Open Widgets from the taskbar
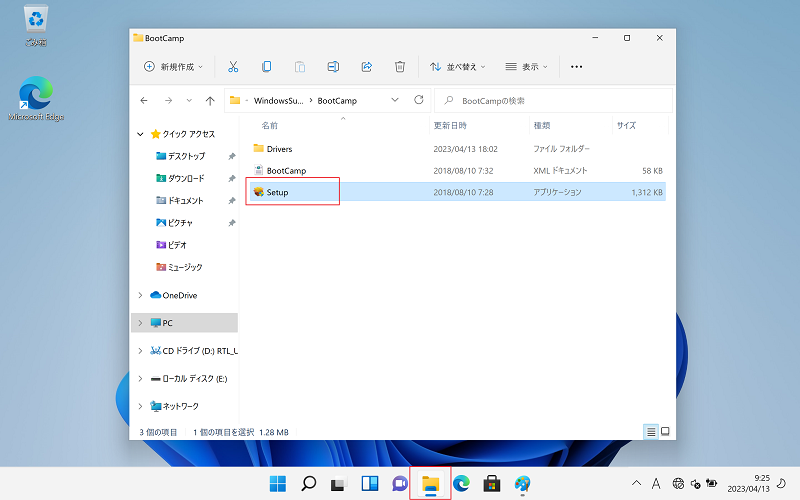 tap(369, 484)
